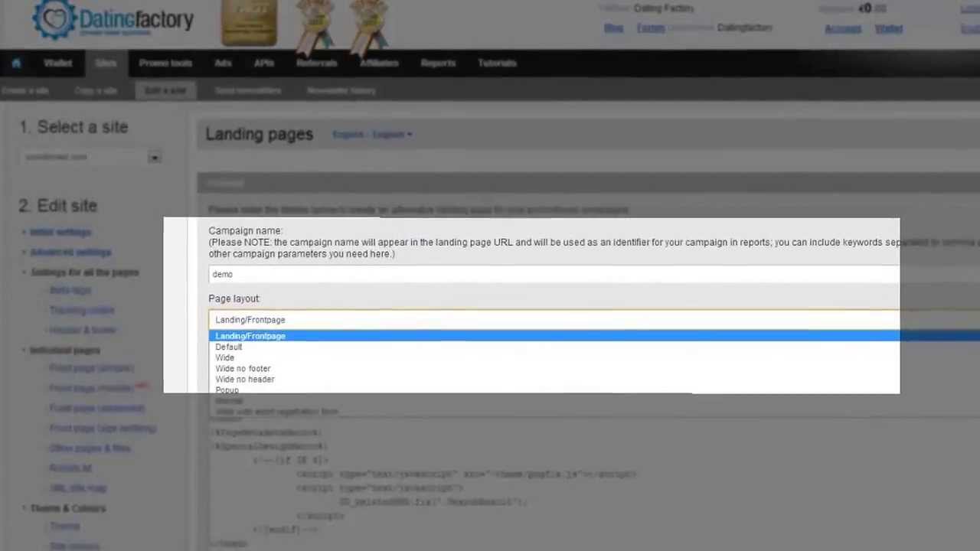Switch to the Edit a site tab

pyautogui.click(x=165, y=91)
